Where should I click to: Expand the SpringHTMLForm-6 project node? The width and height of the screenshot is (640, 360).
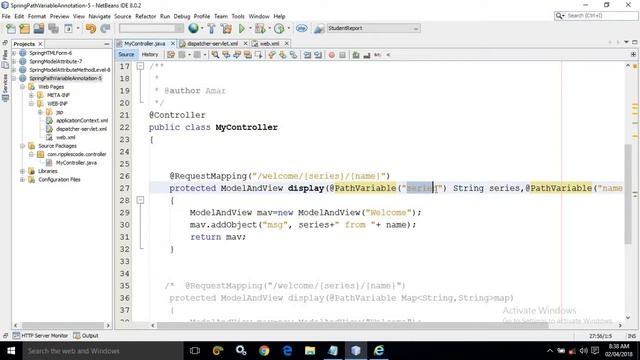(14, 53)
